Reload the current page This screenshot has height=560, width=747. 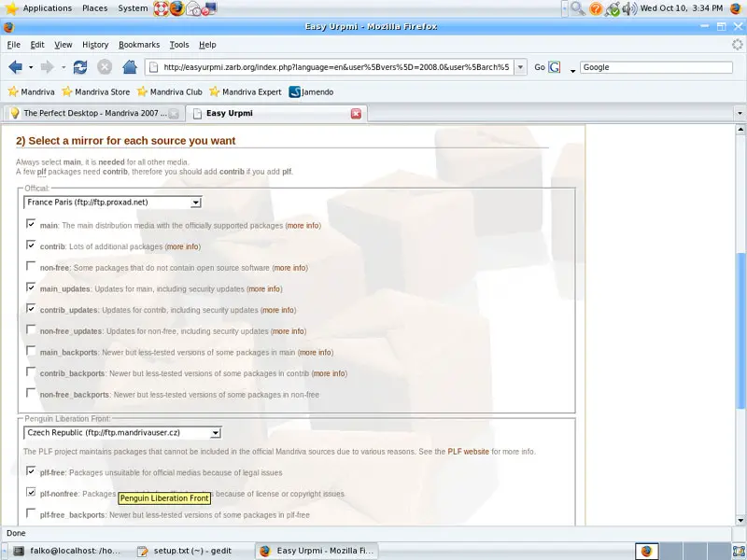80,67
